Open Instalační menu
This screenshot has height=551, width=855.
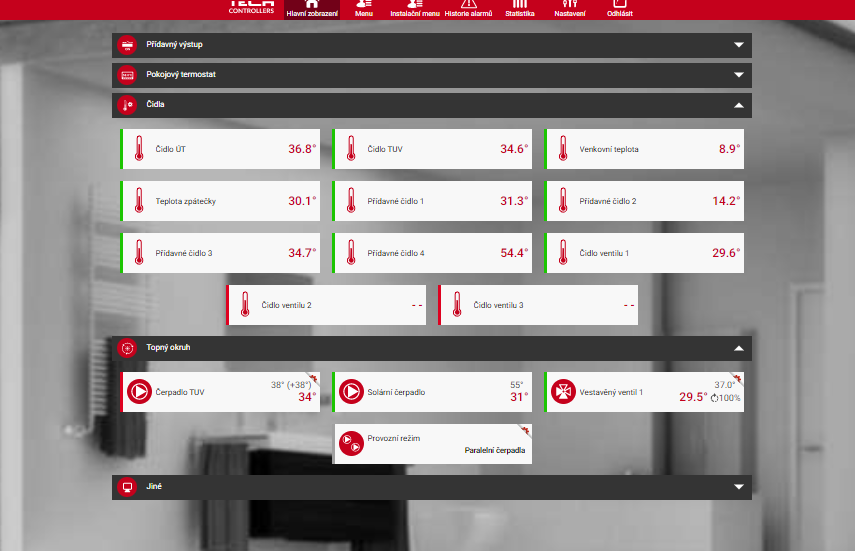coord(415,9)
